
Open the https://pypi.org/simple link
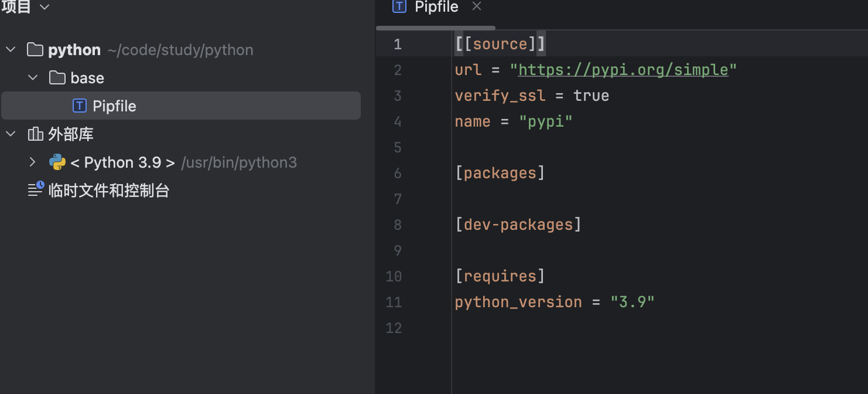(x=623, y=70)
